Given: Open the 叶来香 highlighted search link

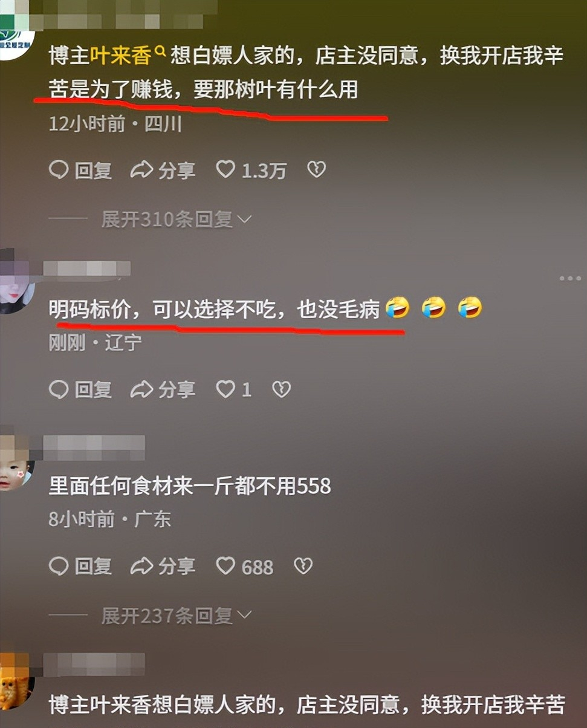Looking at the screenshot, I should tap(122, 57).
